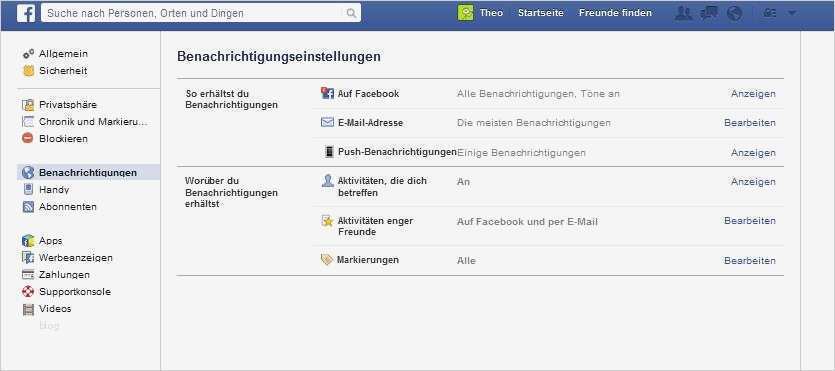Image resolution: width=835 pixels, height=371 pixels.
Task: Click the 'Benachrichtigungseinstellungen' heading
Action: point(279,56)
